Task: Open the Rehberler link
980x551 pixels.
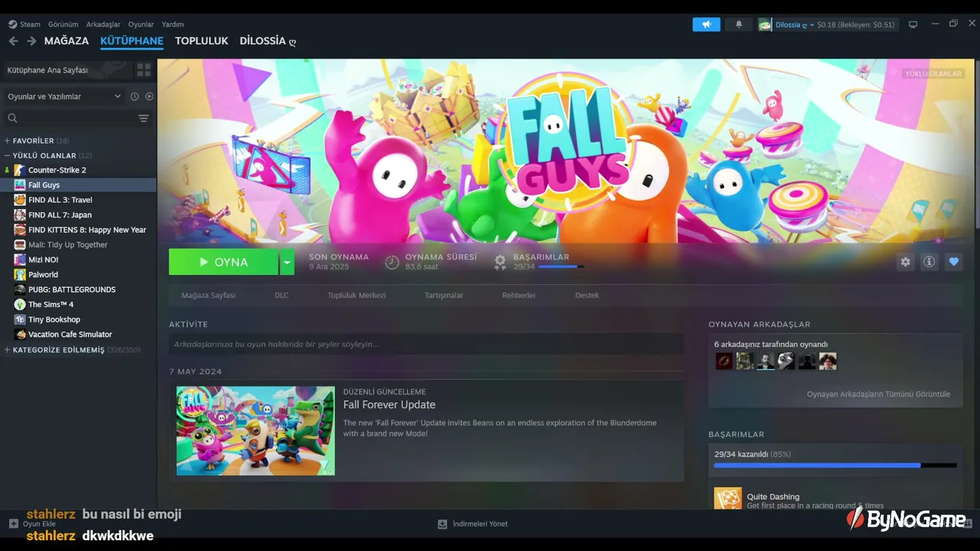Action: pyautogui.click(x=519, y=295)
